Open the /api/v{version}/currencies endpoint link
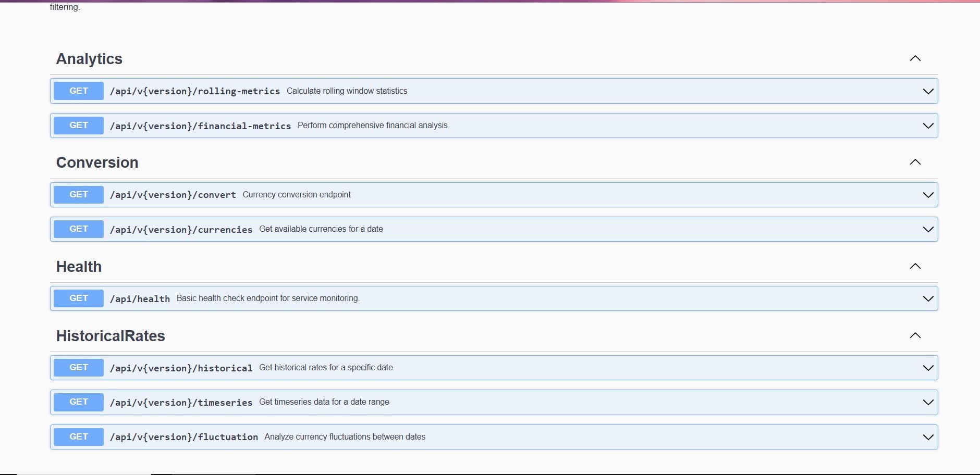This screenshot has height=475, width=980. (x=181, y=229)
